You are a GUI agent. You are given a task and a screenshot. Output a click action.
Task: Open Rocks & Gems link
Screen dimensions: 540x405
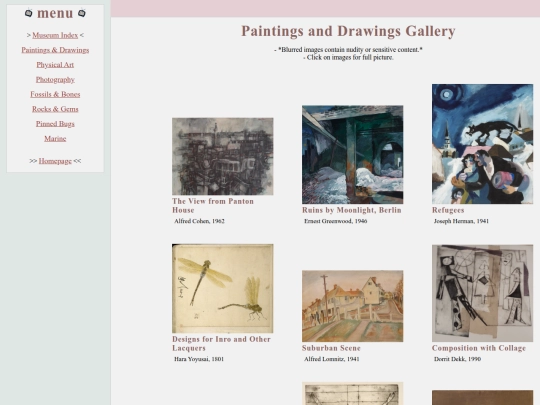click(x=55, y=109)
